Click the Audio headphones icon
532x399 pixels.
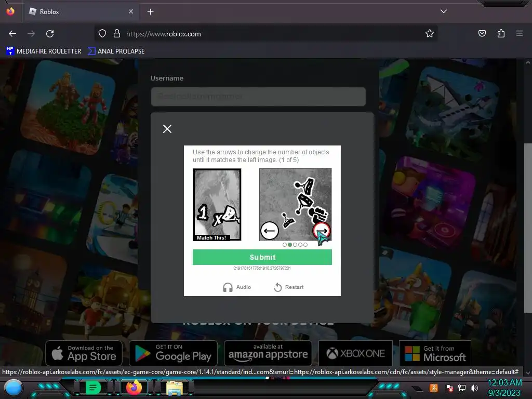pos(228,287)
